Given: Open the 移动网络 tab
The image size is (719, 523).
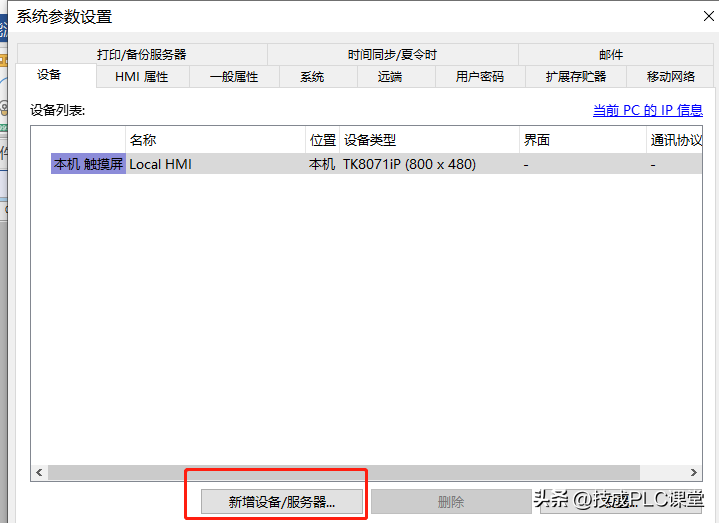Looking at the screenshot, I should click(x=671, y=77).
